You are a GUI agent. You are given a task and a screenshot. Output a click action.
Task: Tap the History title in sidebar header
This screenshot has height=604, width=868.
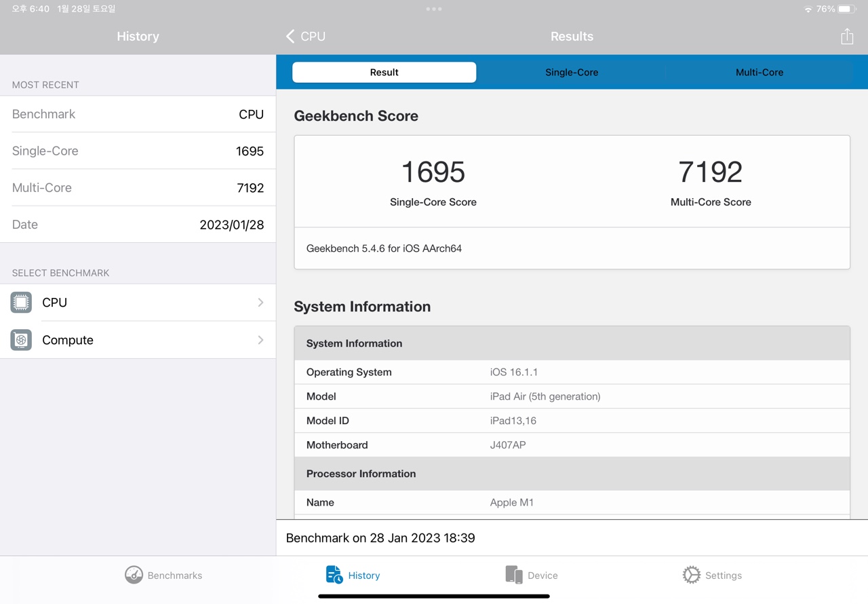(x=138, y=37)
